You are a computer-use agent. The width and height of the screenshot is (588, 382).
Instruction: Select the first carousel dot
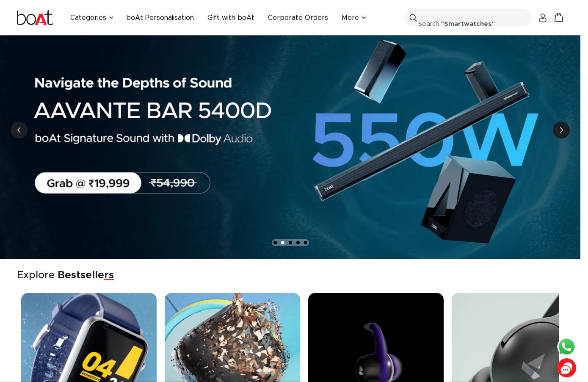(x=275, y=243)
